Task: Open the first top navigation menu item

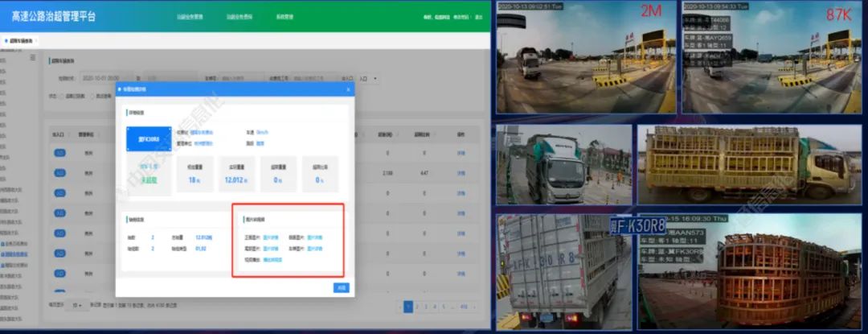Action: pyautogui.click(x=190, y=16)
